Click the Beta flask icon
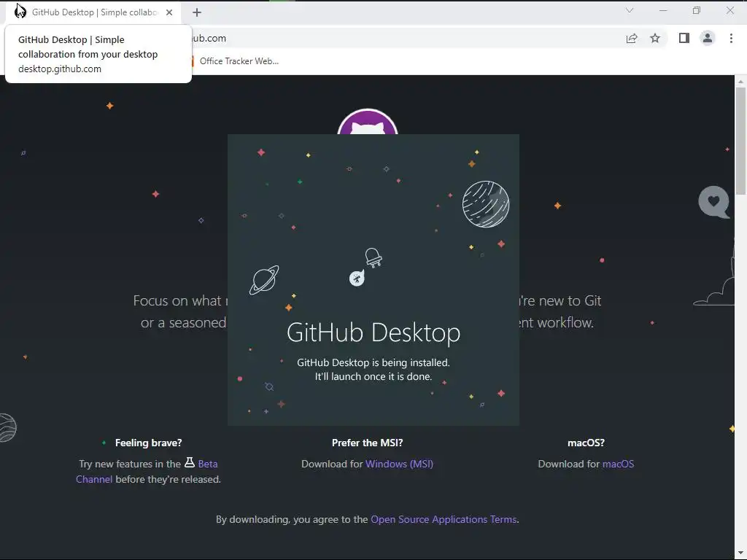This screenshot has width=747, height=560. point(190,462)
